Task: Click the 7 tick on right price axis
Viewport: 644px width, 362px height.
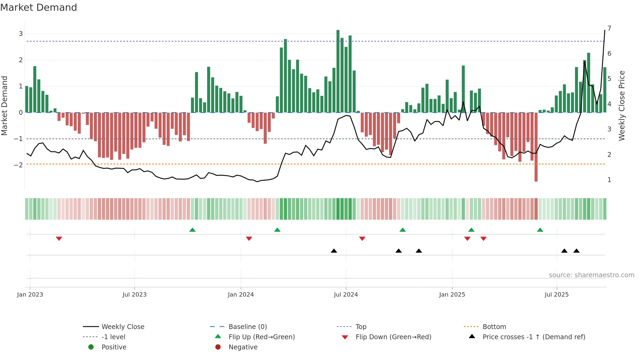Action: [x=609, y=28]
